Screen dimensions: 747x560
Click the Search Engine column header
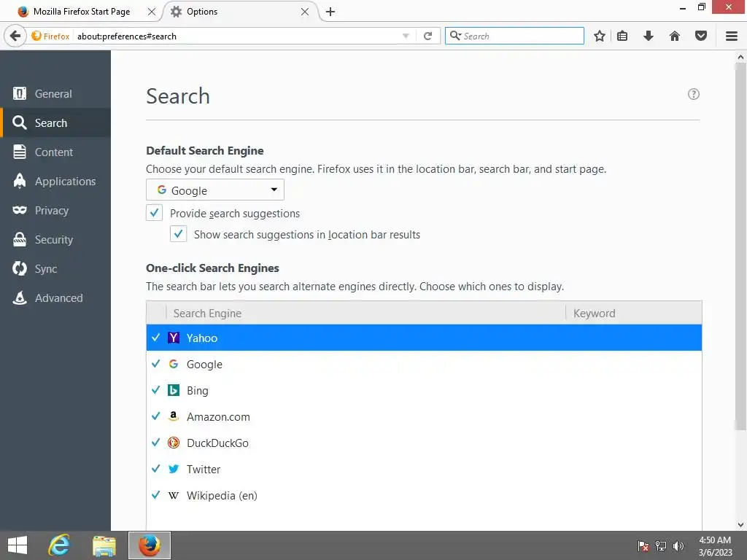(365, 313)
